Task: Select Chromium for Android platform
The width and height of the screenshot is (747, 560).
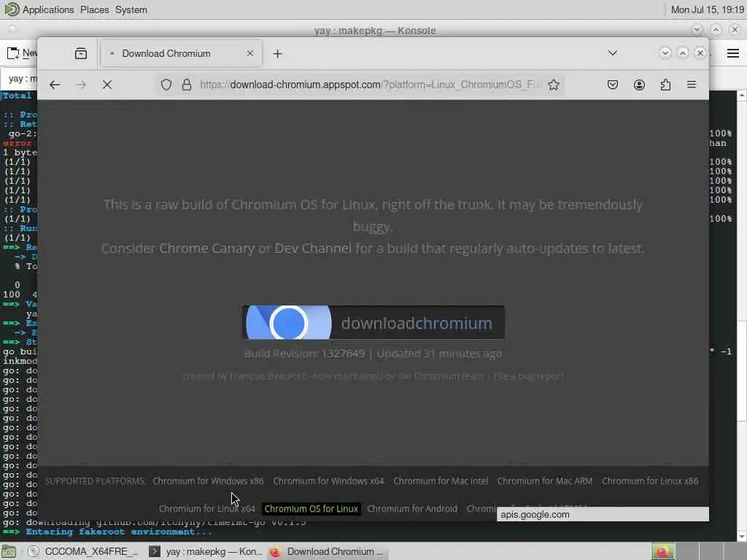Action: [x=412, y=508]
